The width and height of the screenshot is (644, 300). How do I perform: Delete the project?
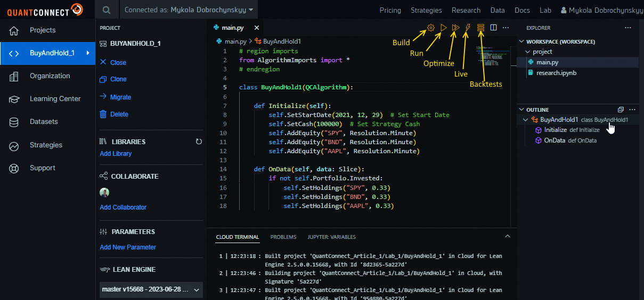[x=114, y=114]
